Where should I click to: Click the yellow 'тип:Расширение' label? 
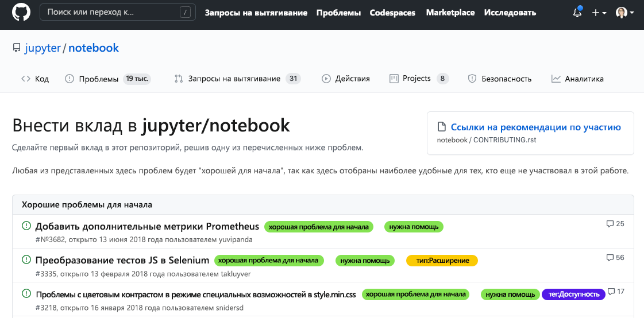pyautogui.click(x=442, y=261)
